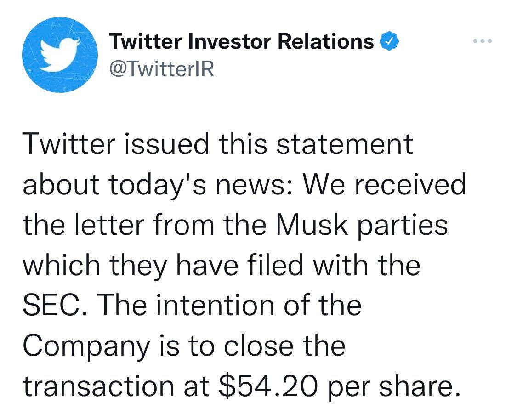Click "We received" in the tweet body

tap(384, 184)
